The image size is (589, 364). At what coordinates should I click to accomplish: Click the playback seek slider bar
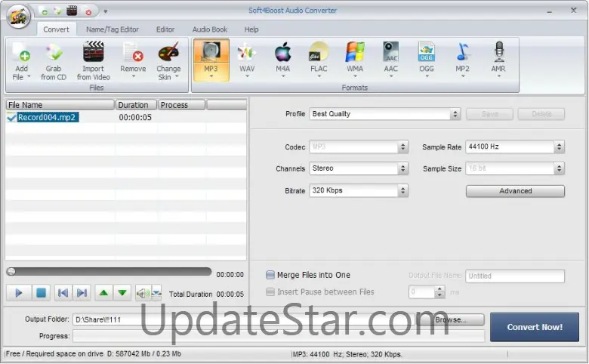tap(109, 272)
